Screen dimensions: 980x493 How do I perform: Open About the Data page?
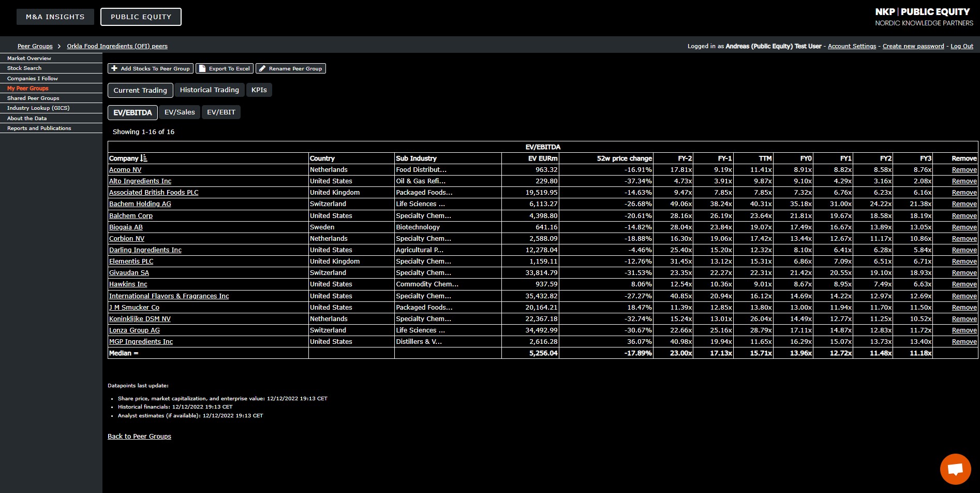click(27, 119)
